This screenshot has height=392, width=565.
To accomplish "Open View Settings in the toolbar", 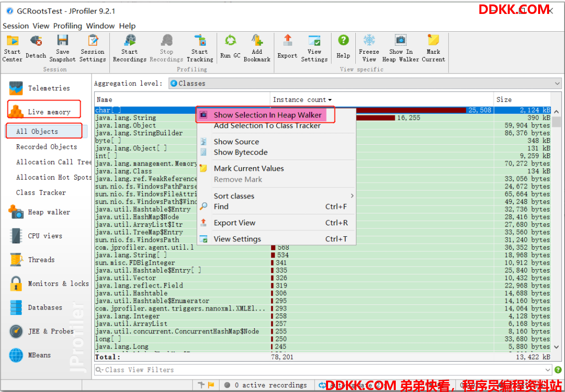I will 314,48.
